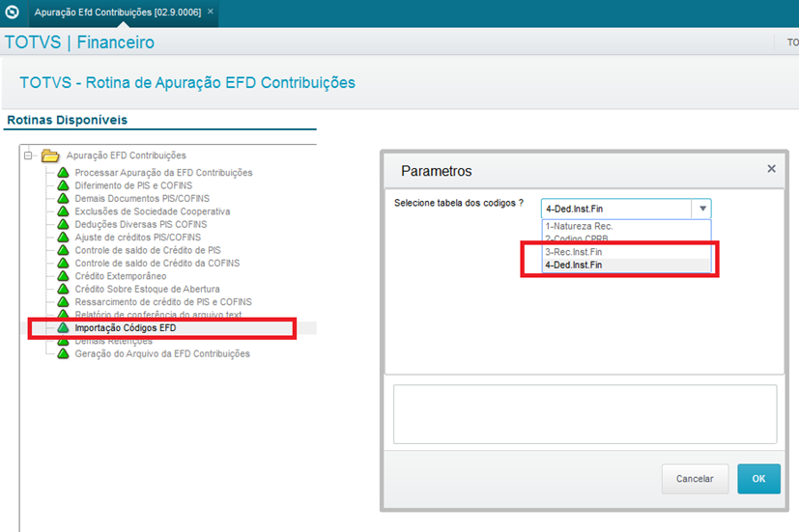Click the empty description box in Parametros dialog
The image size is (799, 532).
point(585,414)
